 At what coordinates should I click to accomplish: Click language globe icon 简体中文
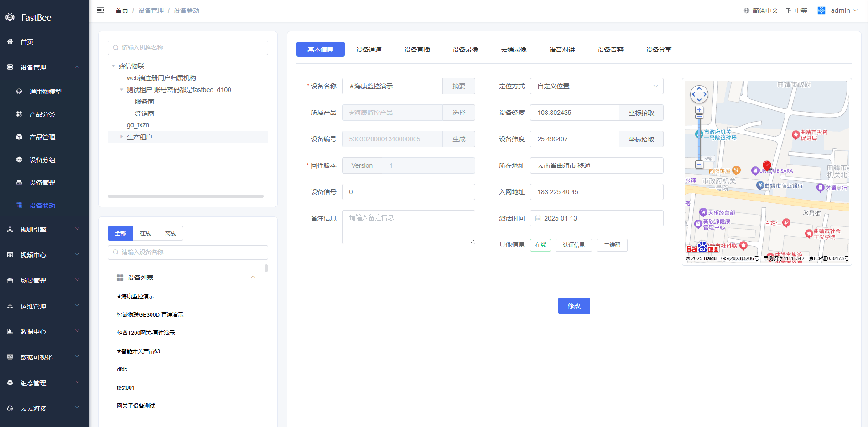click(747, 10)
